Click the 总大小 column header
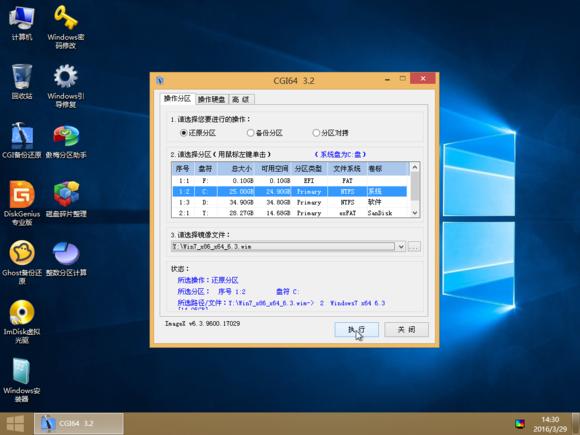Viewport: 580px width, 435px height. point(237,169)
